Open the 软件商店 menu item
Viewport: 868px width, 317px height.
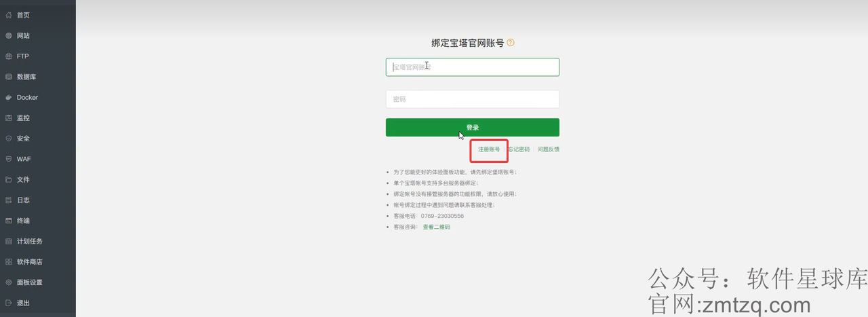[x=30, y=261]
